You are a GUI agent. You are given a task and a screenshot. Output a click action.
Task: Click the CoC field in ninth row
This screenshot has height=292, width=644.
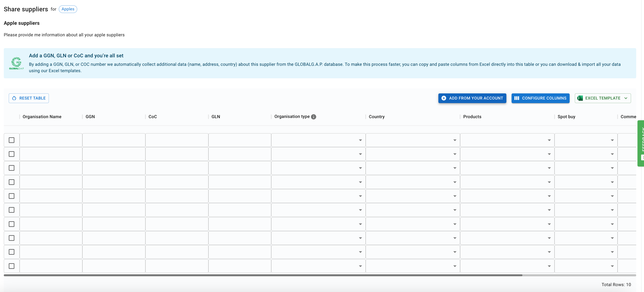pyautogui.click(x=177, y=252)
